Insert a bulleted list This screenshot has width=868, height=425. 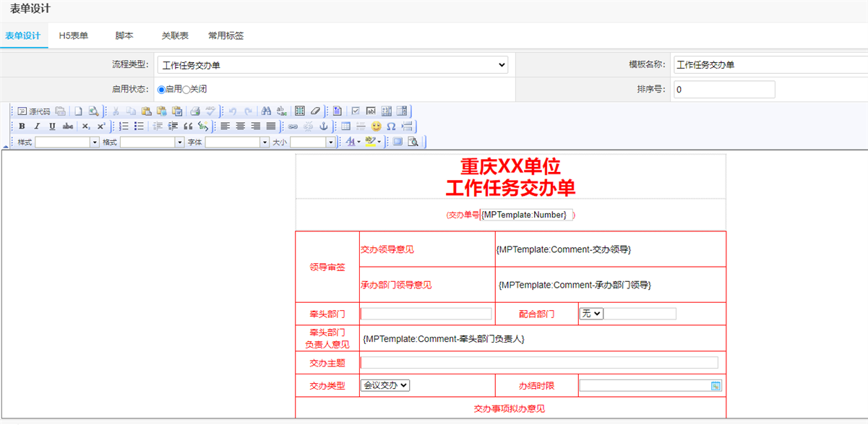pos(139,126)
